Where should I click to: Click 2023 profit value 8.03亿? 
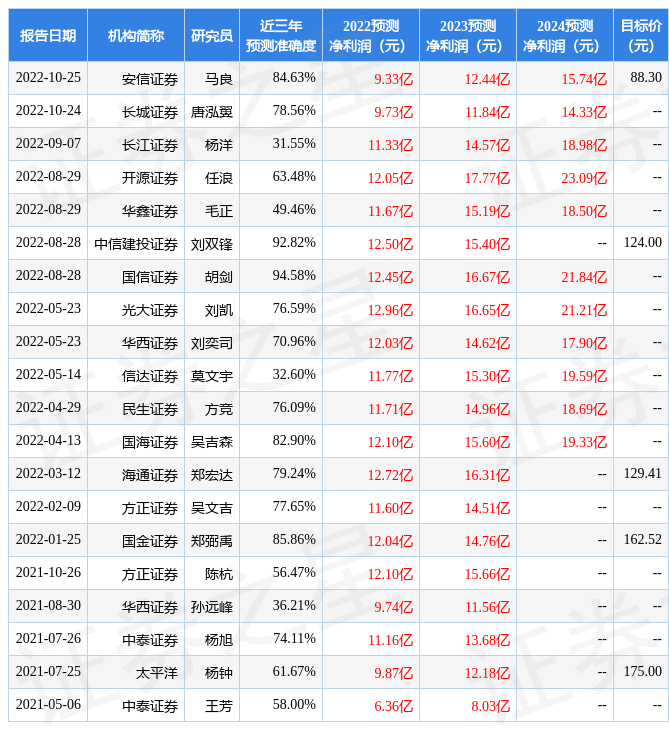pyautogui.click(x=490, y=706)
